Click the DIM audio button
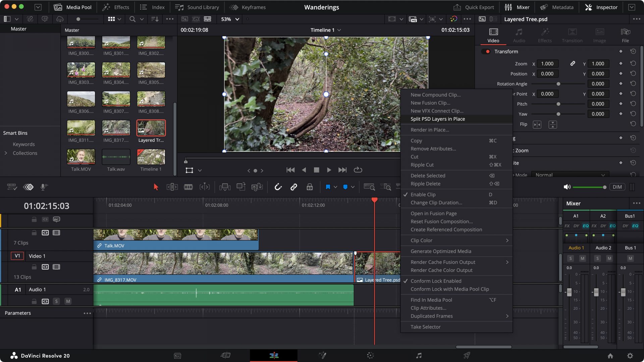Viewport: 644px width, 362px height. [x=617, y=187]
